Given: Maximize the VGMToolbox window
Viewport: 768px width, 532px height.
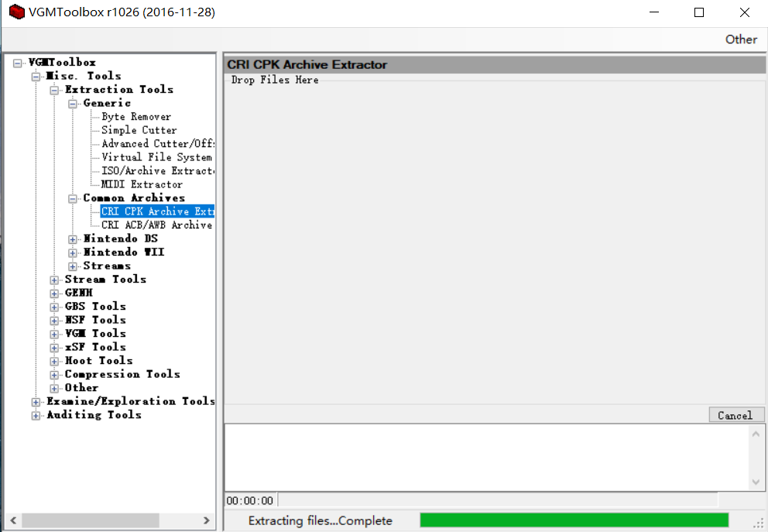Looking at the screenshot, I should click(x=699, y=12).
